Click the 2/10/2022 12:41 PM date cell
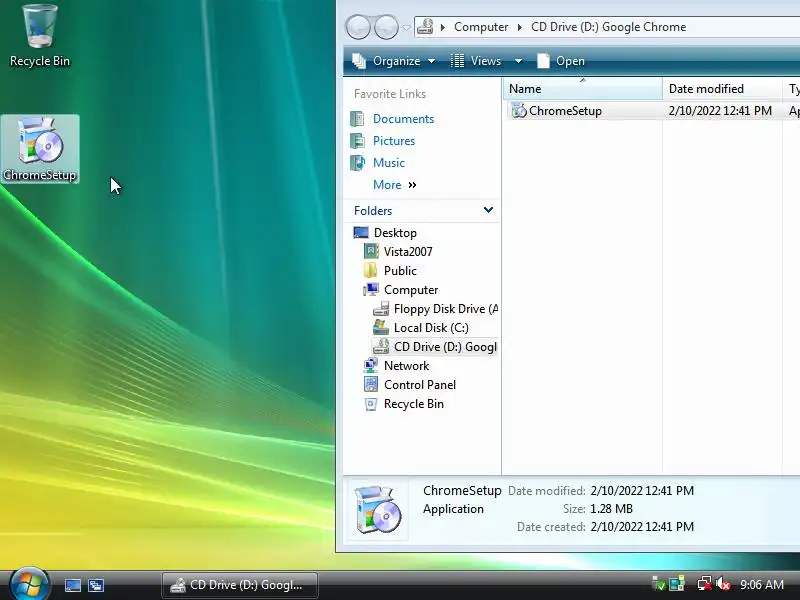This screenshot has width=800, height=600. coord(720,111)
